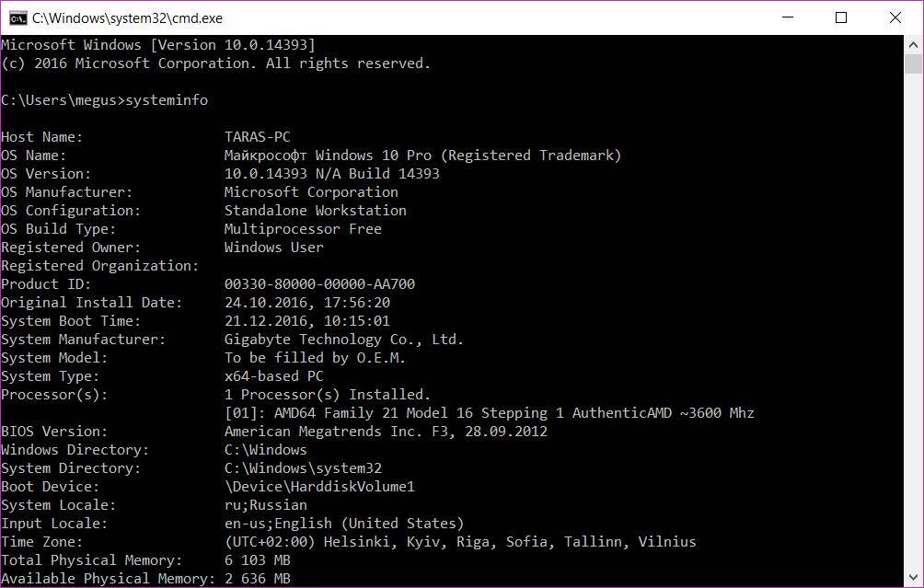Click the scrollbar up arrow
This screenshot has height=588, width=924.
pos(913,43)
